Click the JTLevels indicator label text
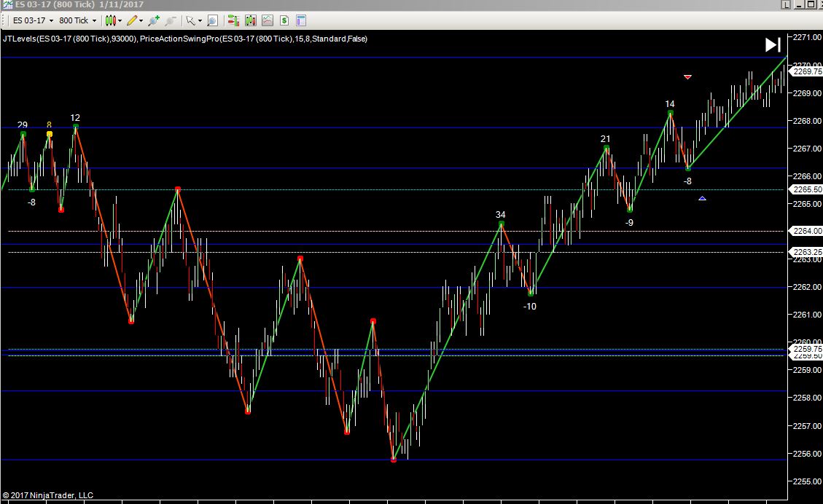Screen dimensions: 823x504 tap(69, 39)
